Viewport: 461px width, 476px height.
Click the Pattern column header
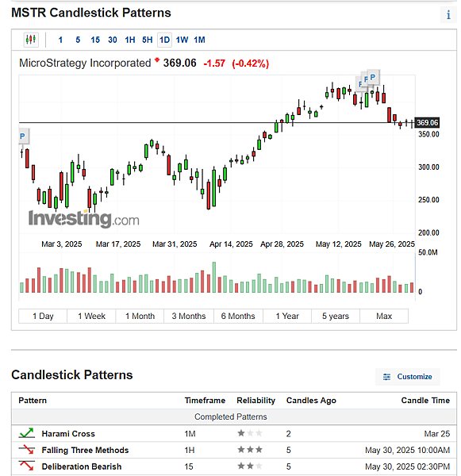click(x=33, y=401)
